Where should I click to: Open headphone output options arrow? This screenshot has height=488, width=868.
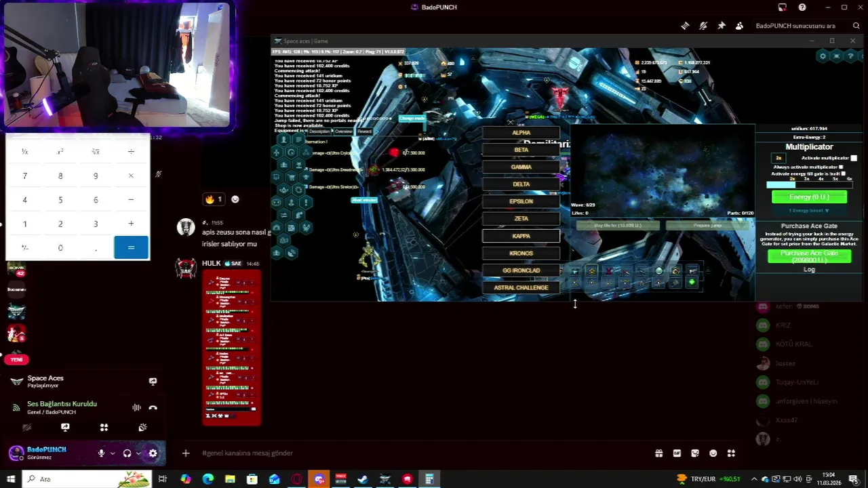coord(138,453)
